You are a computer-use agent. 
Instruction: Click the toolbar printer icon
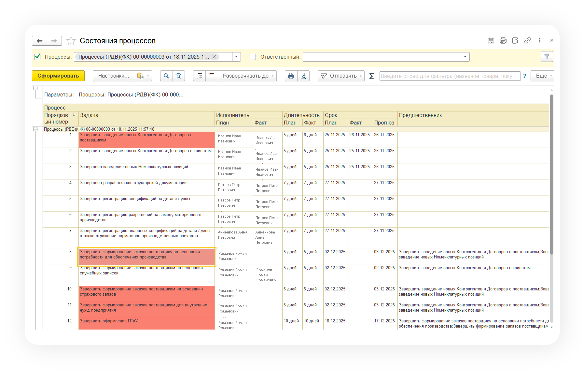291,76
